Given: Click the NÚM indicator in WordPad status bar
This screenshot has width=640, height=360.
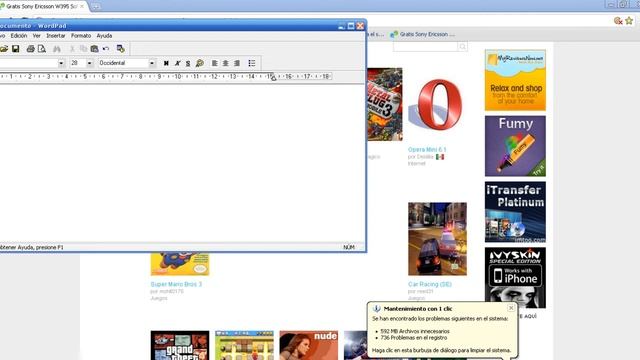Looking at the screenshot, I should tap(349, 247).
